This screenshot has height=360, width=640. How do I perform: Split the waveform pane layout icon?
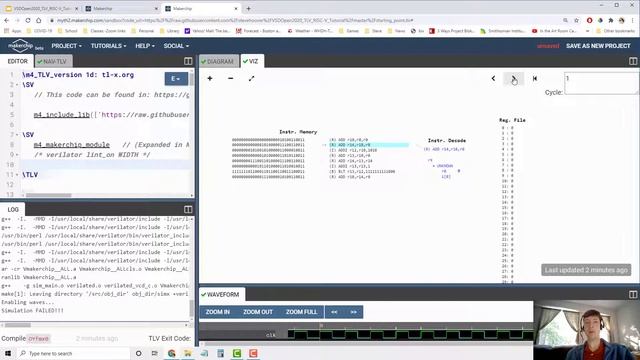pos(633,294)
